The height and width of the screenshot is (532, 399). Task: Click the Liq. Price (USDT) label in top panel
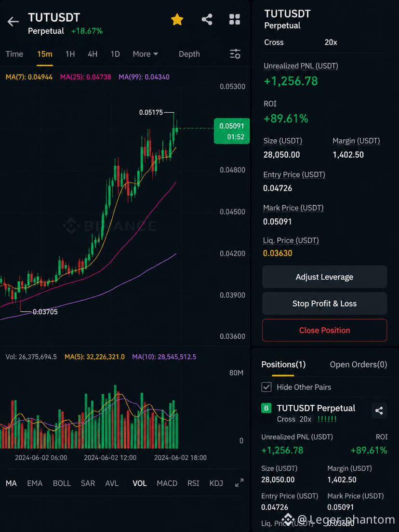(291, 240)
